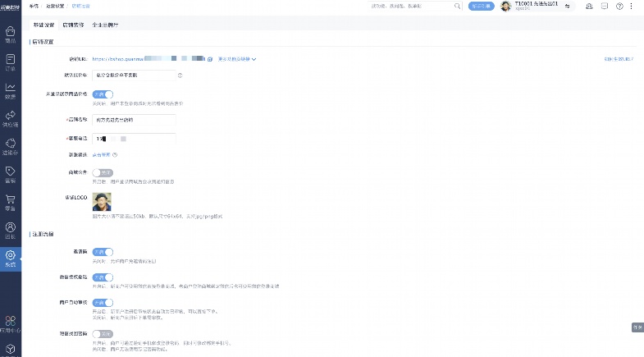The height and width of the screenshot is (357, 644).
Task: Click the brand logo at the sidebar top
Action: (x=10, y=7)
